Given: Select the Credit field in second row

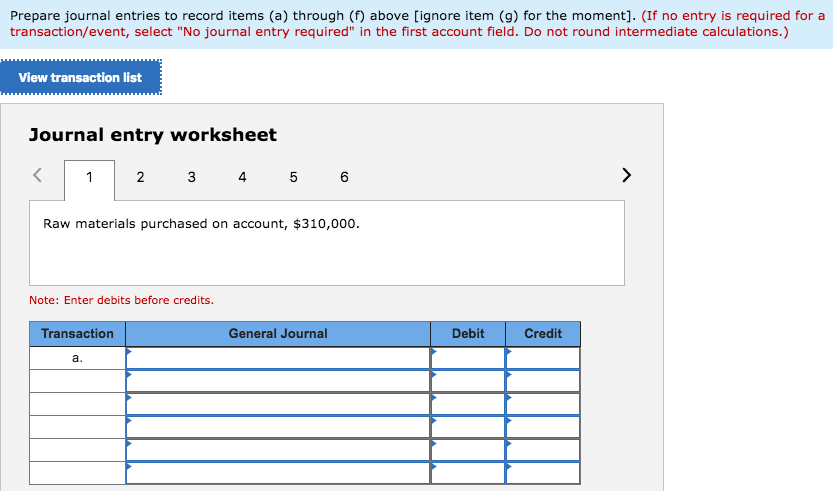Looking at the screenshot, I should pos(542,381).
